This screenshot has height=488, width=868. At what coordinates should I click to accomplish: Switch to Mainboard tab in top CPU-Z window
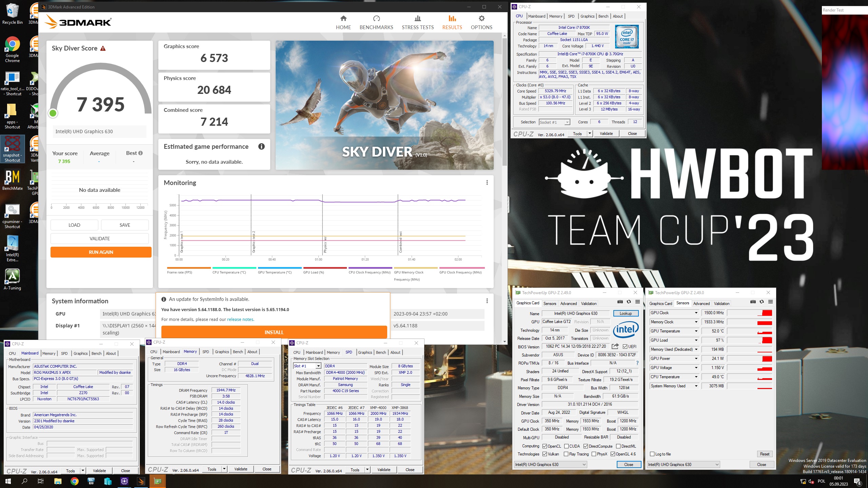(537, 16)
